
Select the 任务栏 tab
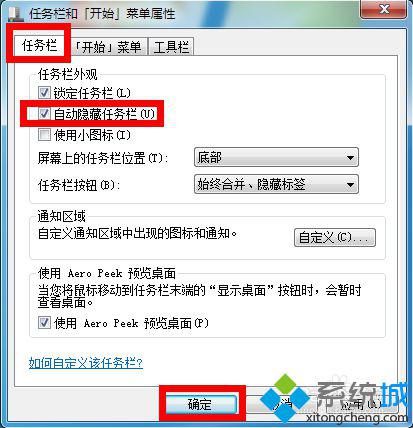pos(39,45)
